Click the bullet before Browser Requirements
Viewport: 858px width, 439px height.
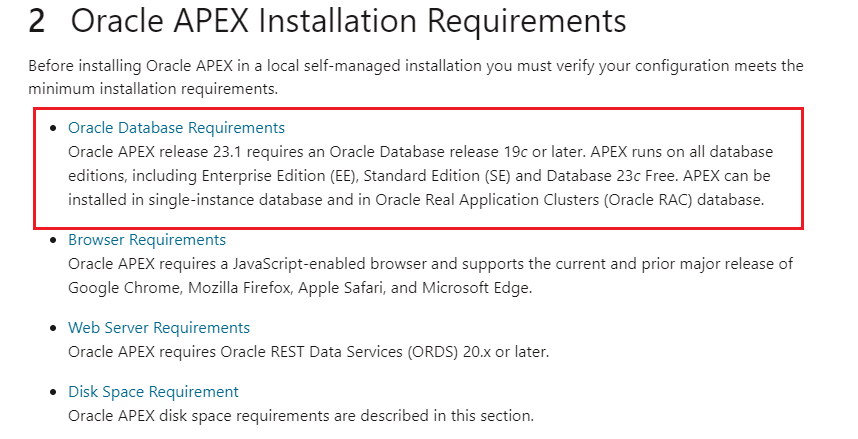(53, 240)
